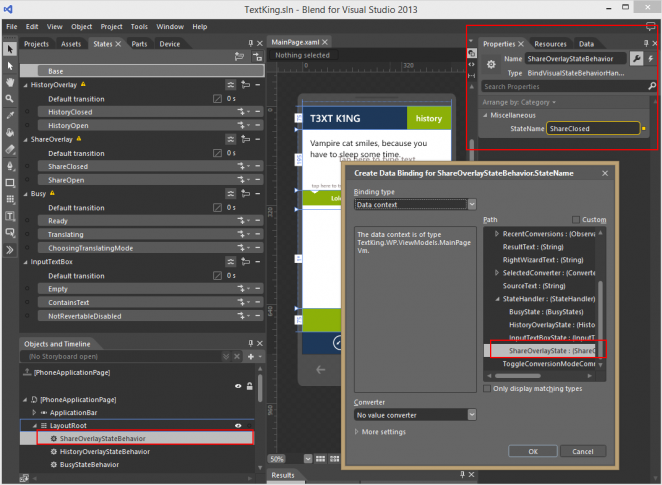Image resolution: width=662 pixels, height=485 pixels.
Task: Choose the Grid layout panel tool
Action: point(10,199)
